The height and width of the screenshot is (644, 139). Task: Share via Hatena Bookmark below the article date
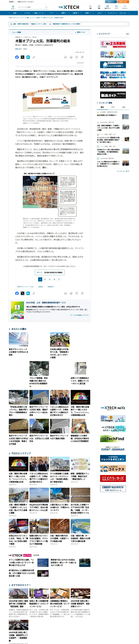(28, 57)
